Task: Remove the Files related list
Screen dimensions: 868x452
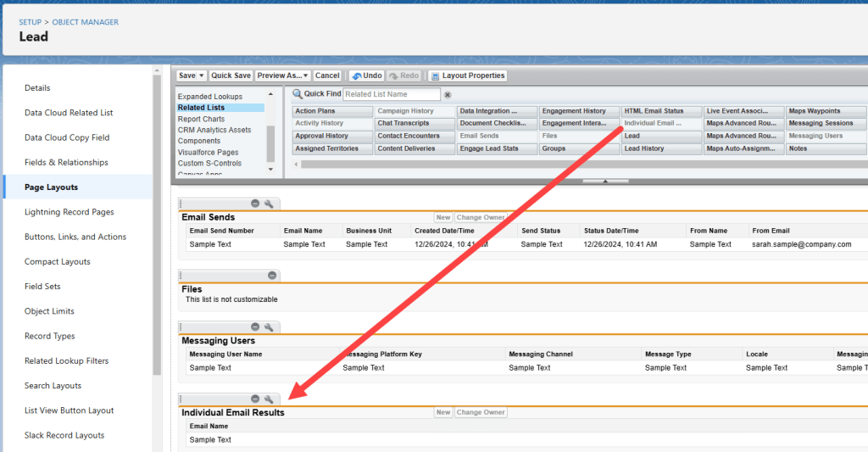Action: tap(272, 276)
